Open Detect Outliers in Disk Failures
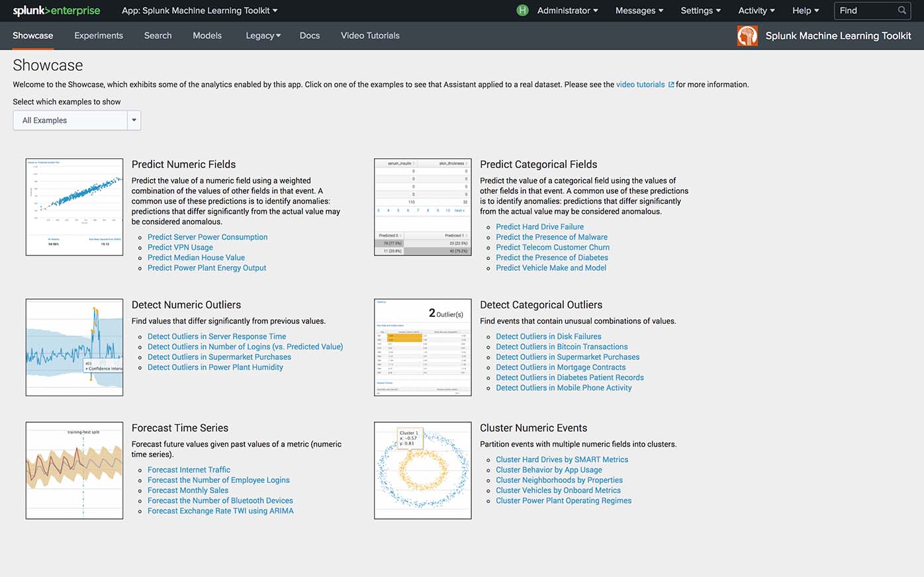The width and height of the screenshot is (924, 577). [x=549, y=337]
